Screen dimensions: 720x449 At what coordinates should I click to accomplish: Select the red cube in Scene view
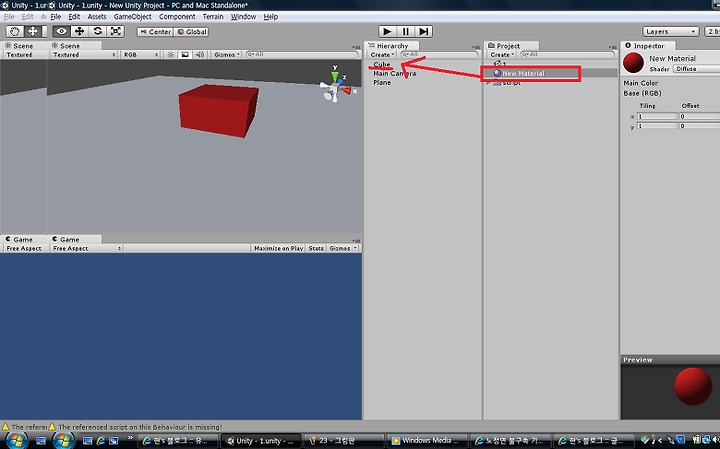(x=218, y=110)
